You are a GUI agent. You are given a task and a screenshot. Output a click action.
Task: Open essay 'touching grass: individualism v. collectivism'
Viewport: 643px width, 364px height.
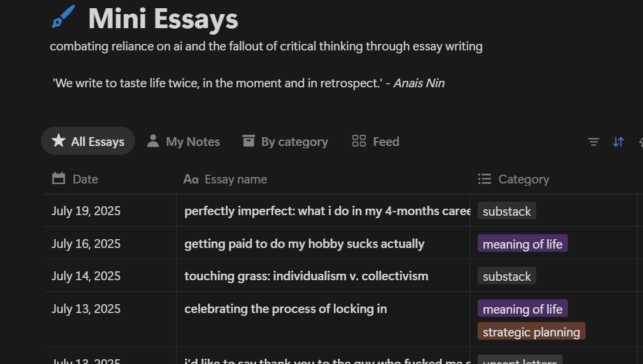(x=306, y=276)
